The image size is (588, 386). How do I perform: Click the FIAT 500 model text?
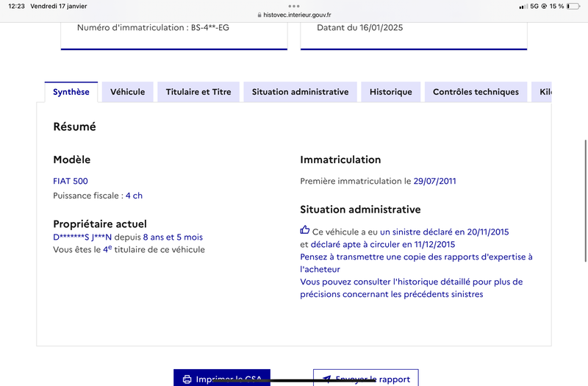(71, 181)
